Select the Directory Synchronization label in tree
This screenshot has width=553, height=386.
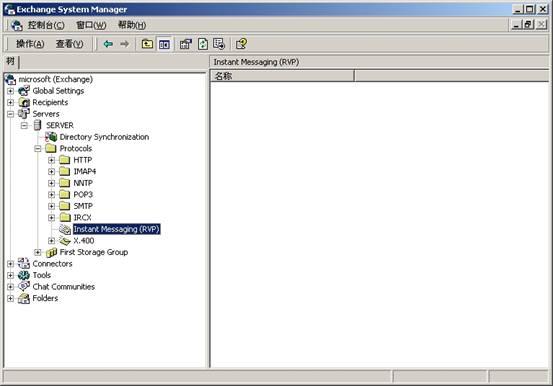pyautogui.click(x=104, y=137)
